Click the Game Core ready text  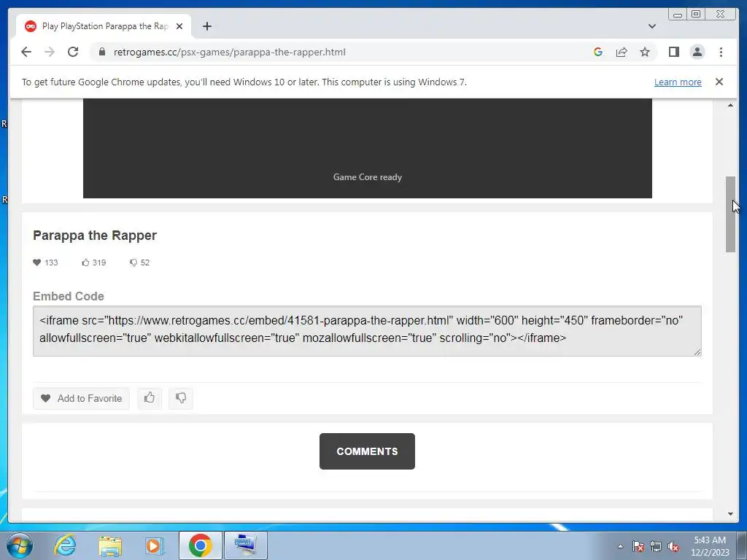(x=368, y=177)
